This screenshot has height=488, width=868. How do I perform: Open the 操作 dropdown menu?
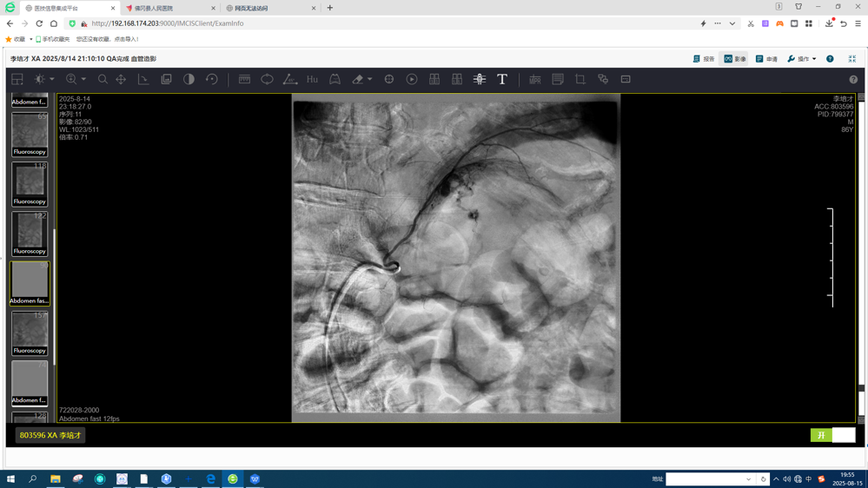802,59
